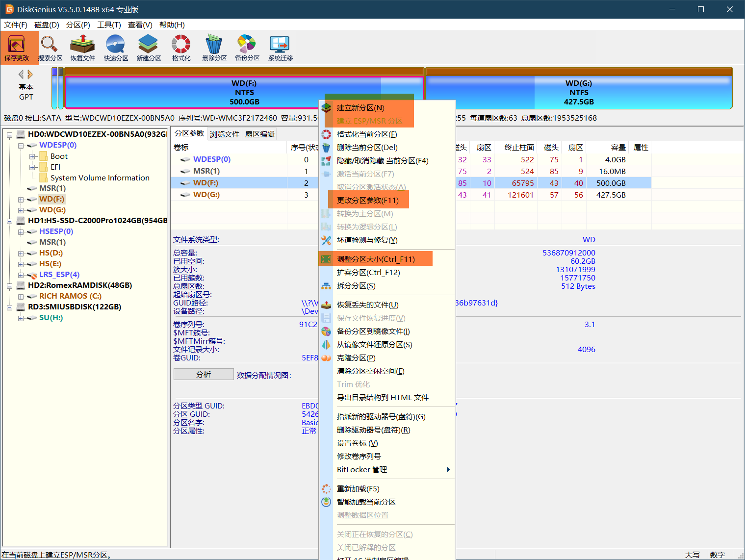This screenshot has height=560, width=745.
Task: Click DiskGenius app logo in title bar
Action: [9, 9]
